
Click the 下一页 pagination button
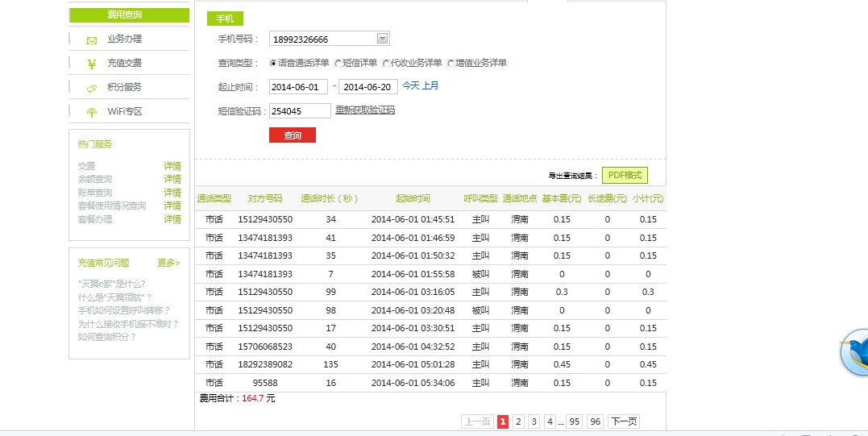click(x=623, y=421)
